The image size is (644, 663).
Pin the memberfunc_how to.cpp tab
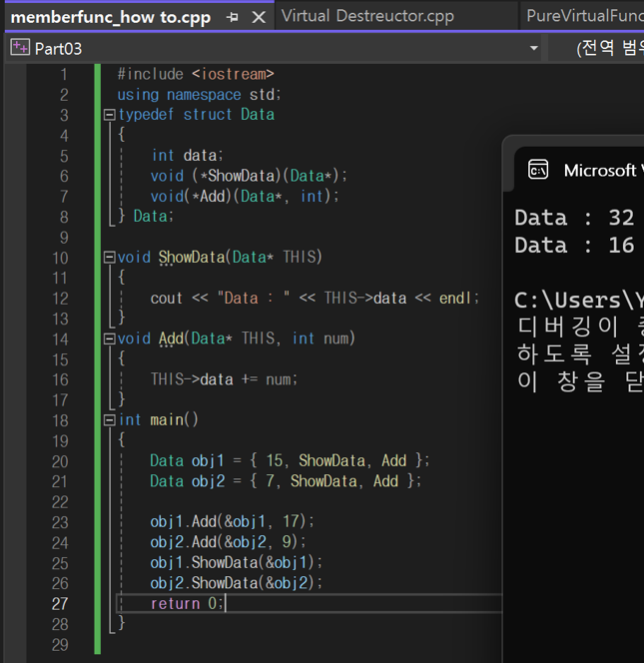233,17
